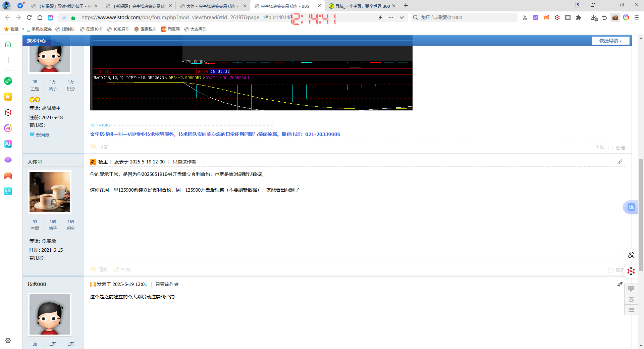Open the 快捷导航 dropdown

610,41
